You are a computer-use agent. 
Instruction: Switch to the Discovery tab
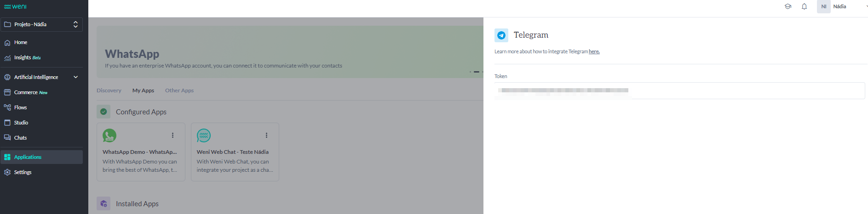(109, 90)
